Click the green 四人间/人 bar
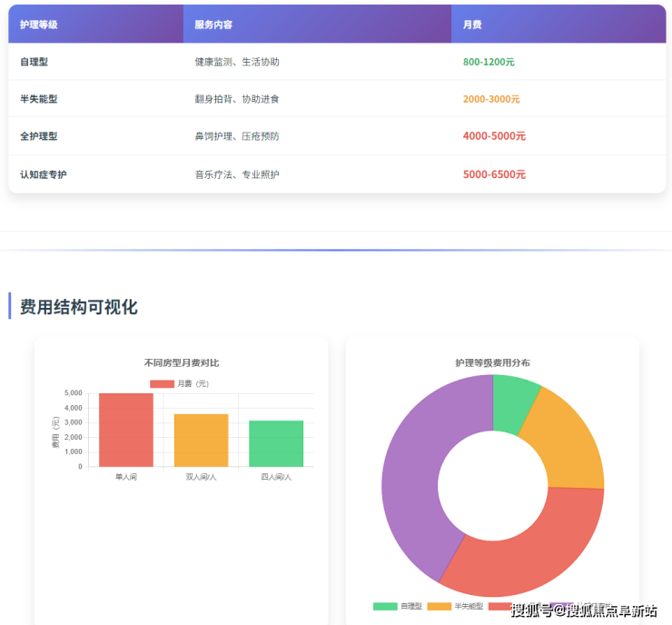The image size is (672, 625). tap(276, 443)
